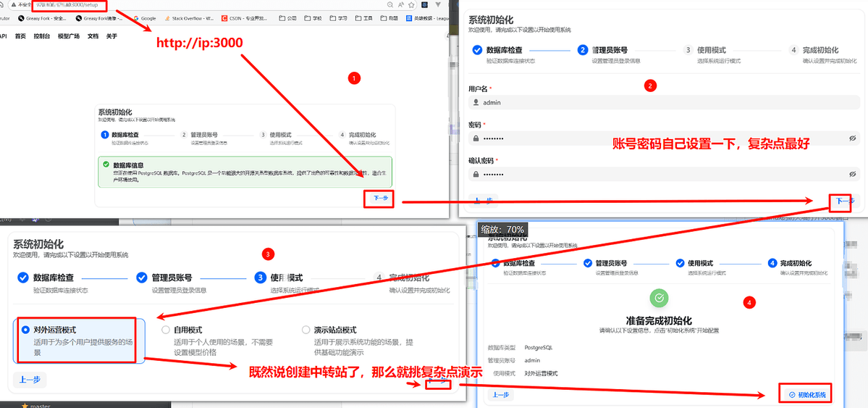The image size is (868, 408).
Task: Click 上一步 in the usage mode panel
Action: pos(30,380)
